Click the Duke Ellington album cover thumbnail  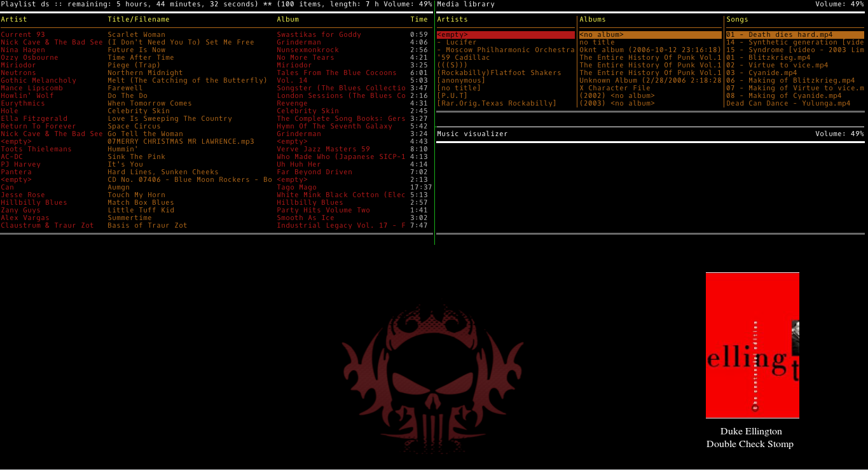click(752, 345)
